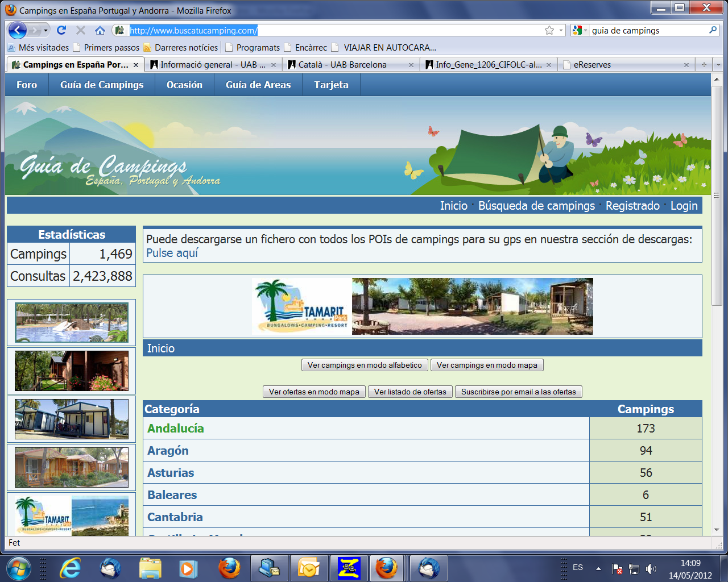Open the search engine selector dropdown
The width and height of the screenshot is (728, 582).
click(x=580, y=31)
